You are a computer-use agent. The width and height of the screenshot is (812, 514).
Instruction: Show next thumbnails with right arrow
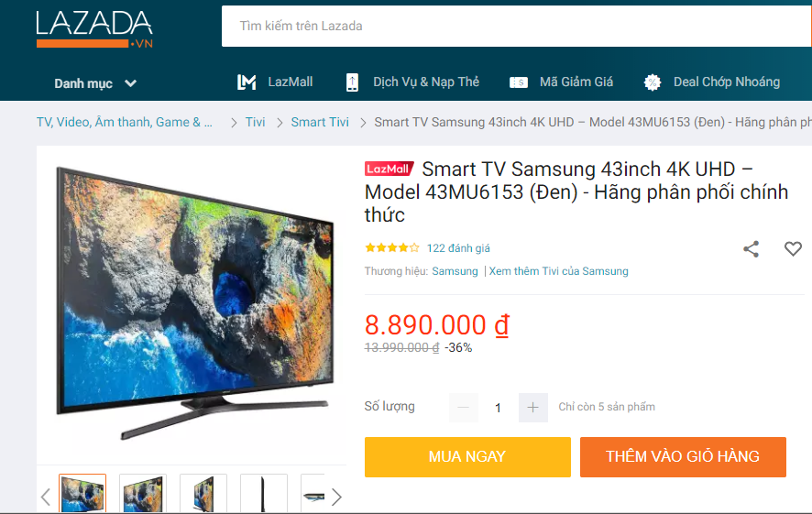point(336,497)
